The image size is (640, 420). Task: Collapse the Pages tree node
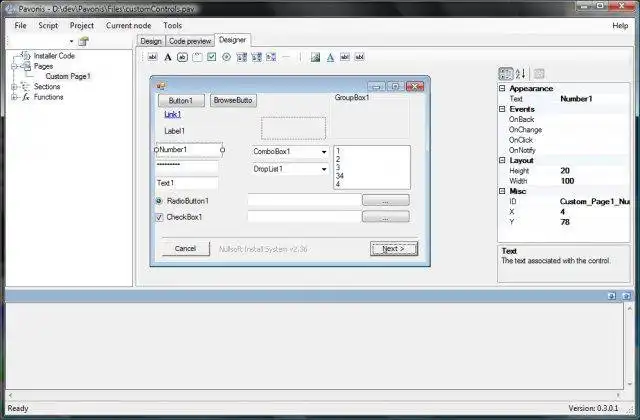tap(14, 66)
